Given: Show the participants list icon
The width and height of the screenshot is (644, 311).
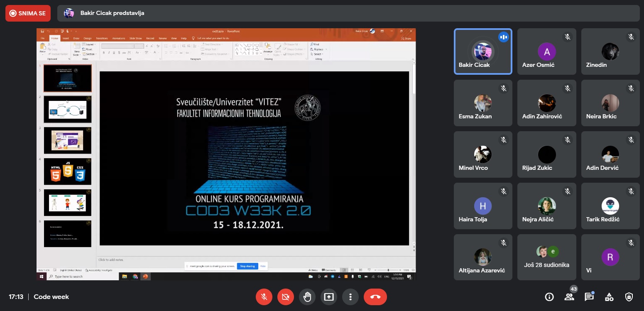Looking at the screenshot, I should point(569,297).
